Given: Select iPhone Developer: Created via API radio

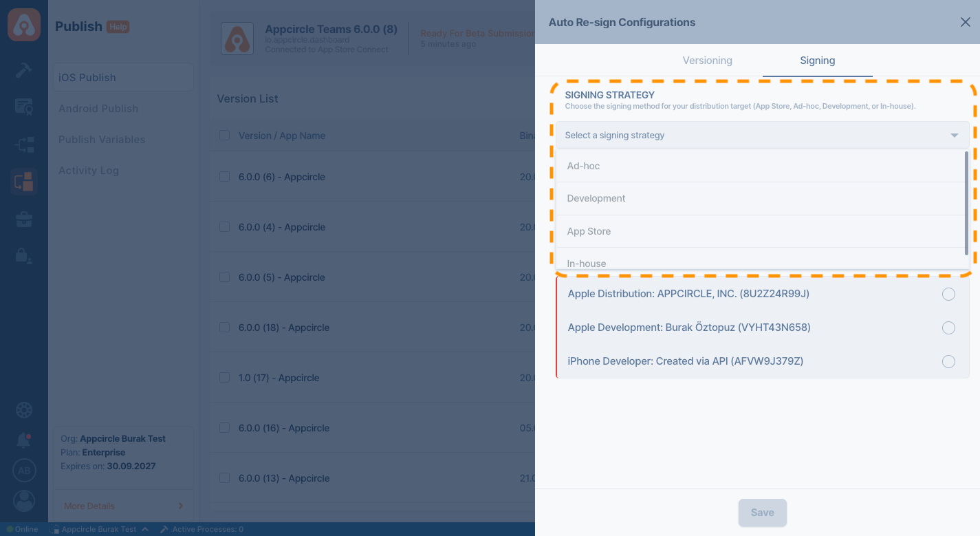Looking at the screenshot, I should pyautogui.click(x=948, y=361).
